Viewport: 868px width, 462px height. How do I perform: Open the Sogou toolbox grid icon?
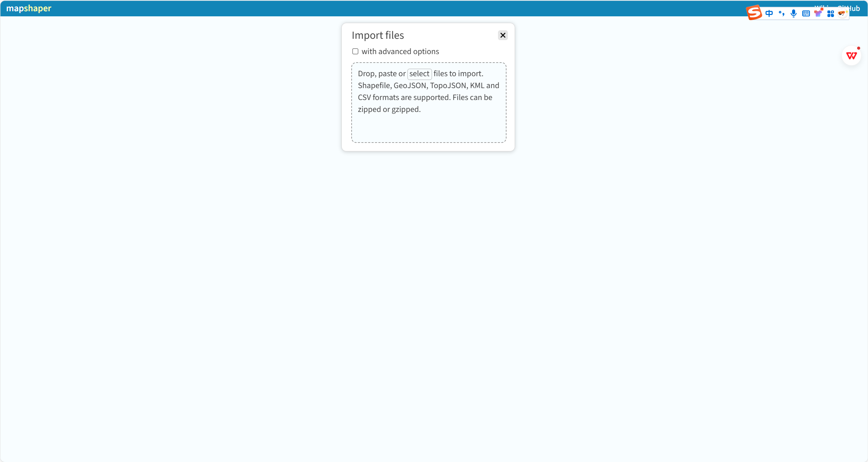[x=831, y=14]
